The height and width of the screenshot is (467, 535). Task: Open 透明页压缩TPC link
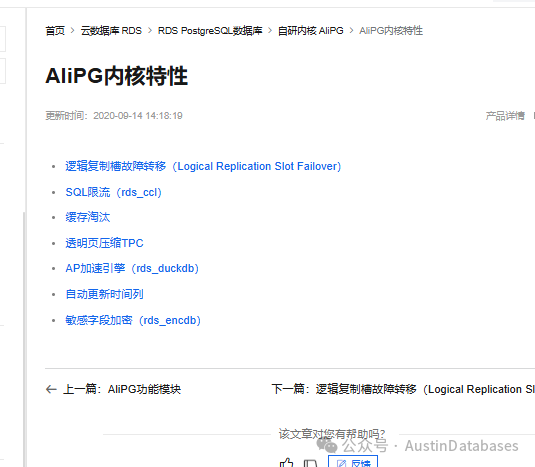[x=104, y=243]
